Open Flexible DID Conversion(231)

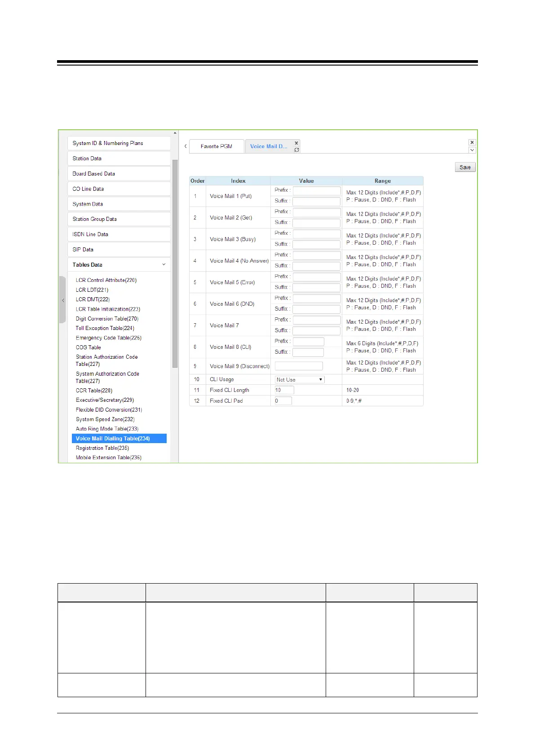point(109,410)
